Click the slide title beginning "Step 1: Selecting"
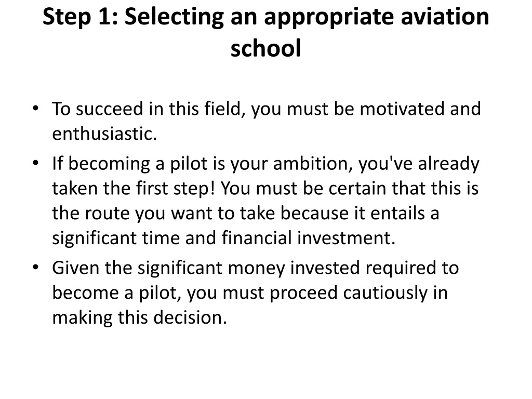This screenshot has width=532, height=399. pyautogui.click(x=266, y=32)
